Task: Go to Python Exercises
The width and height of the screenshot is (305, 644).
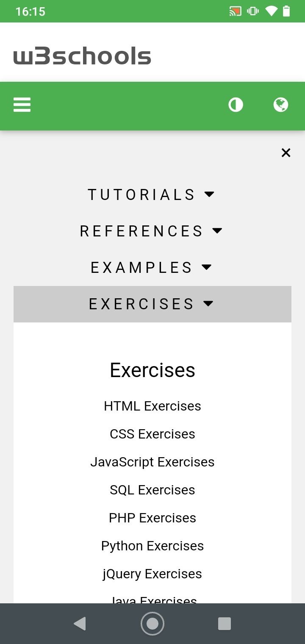Action: 152,546
